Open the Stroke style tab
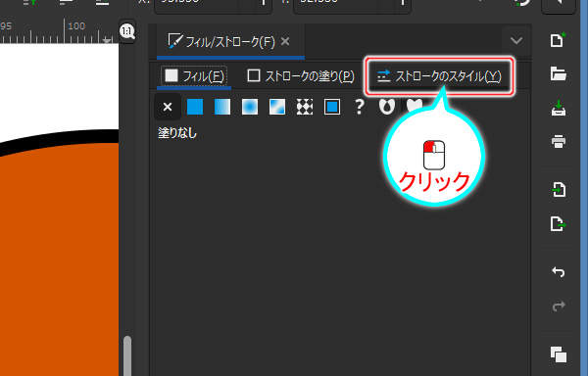This screenshot has height=376, width=588. [x=439, y=76]
